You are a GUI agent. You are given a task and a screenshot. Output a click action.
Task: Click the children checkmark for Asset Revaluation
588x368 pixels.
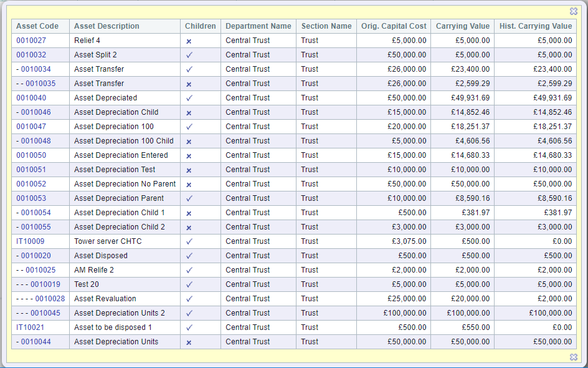tap(189, 299)
